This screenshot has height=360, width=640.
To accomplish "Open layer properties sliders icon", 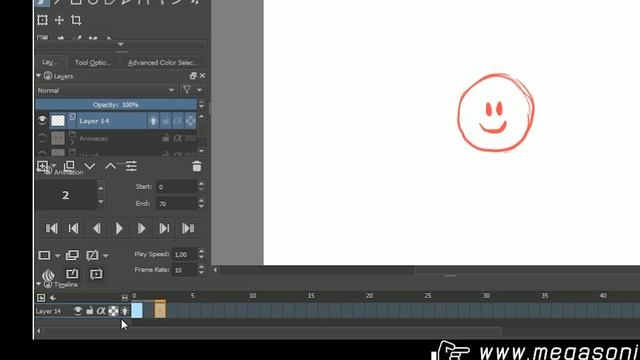I will [131, 166].
